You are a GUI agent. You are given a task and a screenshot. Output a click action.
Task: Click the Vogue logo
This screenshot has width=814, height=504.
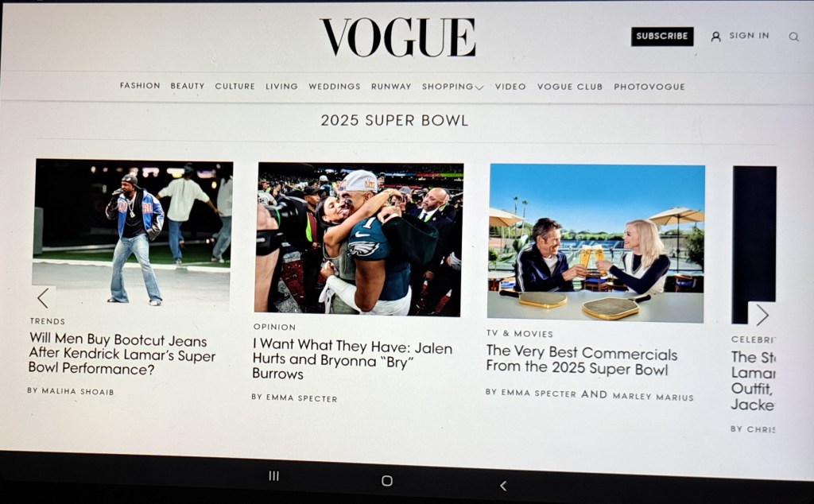point(397,37)
